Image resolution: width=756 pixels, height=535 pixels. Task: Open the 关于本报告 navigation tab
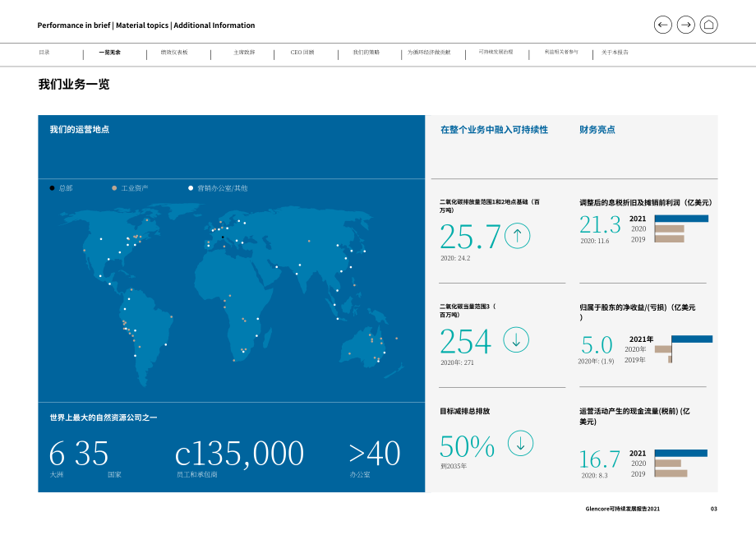click(615, 52)
